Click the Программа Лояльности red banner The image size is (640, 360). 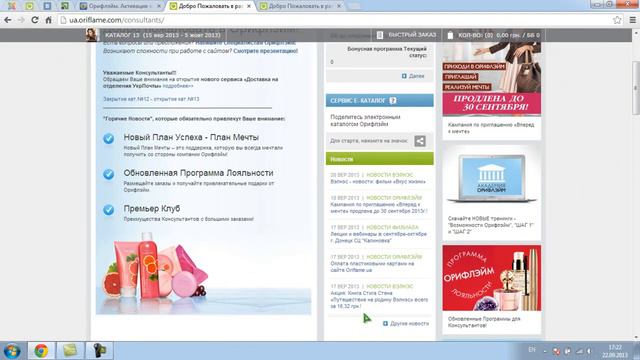(492, 278)
